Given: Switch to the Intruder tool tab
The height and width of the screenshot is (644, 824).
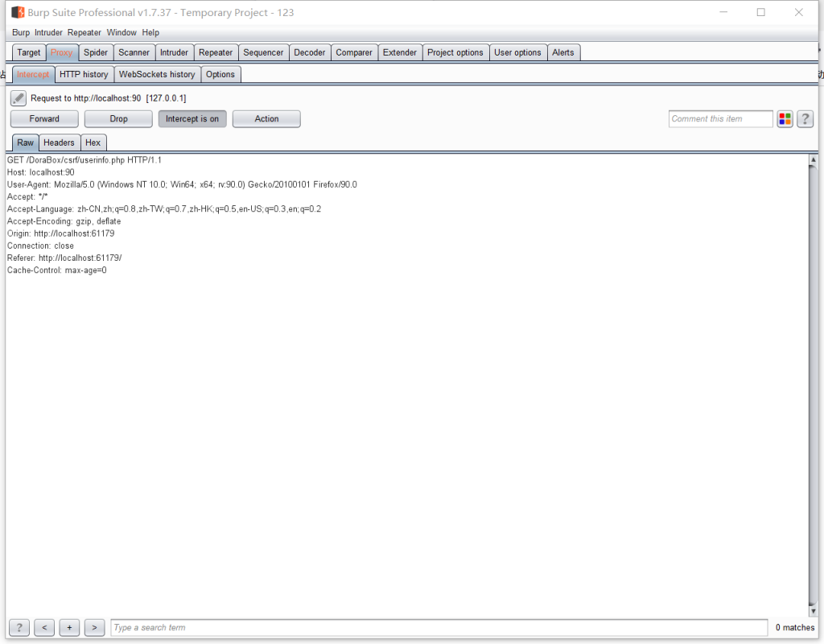Looking at the screenshot, I should point(174,52).
